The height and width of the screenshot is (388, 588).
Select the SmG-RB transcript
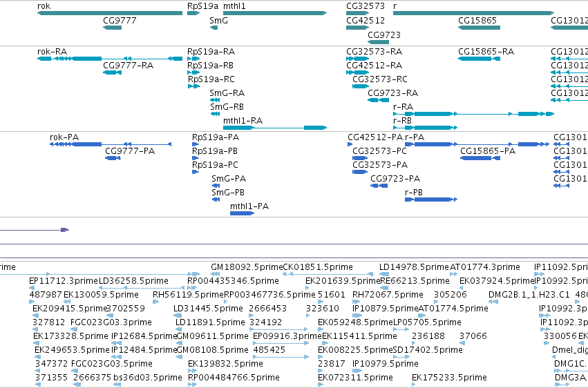coord(215,114)
